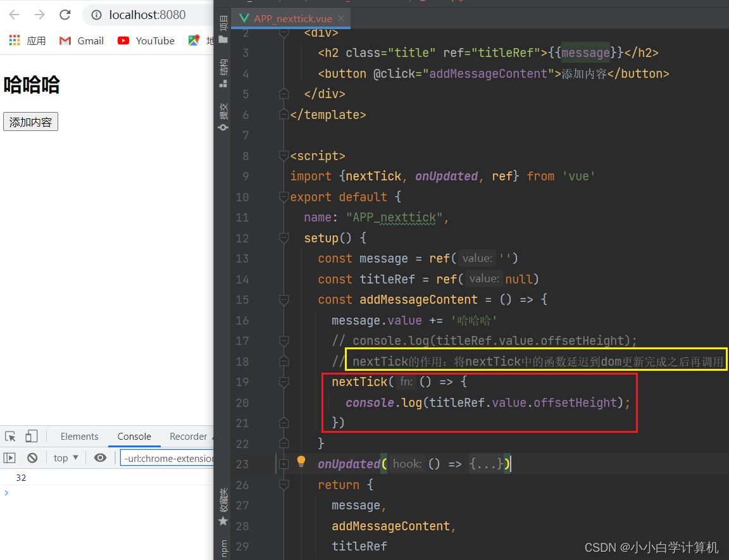Toggle device toolbar in DevTools
Viewport: 729px width, 560px height.
point(31,436)
